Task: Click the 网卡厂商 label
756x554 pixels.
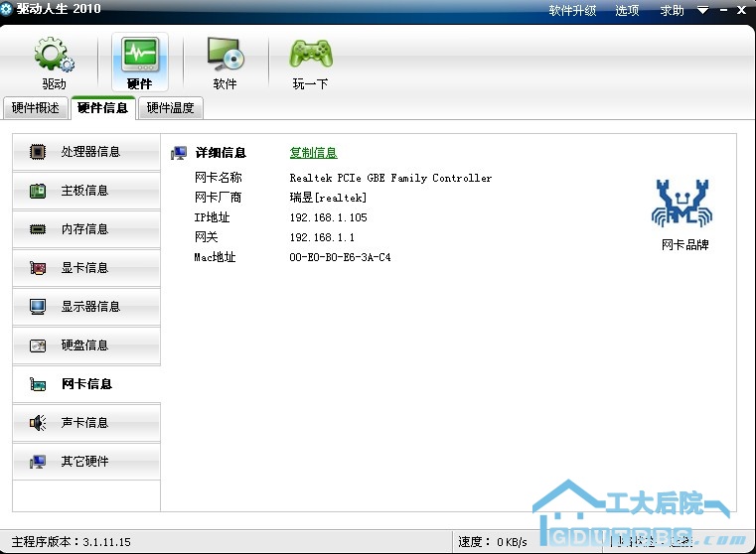Action: coord(218,198)
